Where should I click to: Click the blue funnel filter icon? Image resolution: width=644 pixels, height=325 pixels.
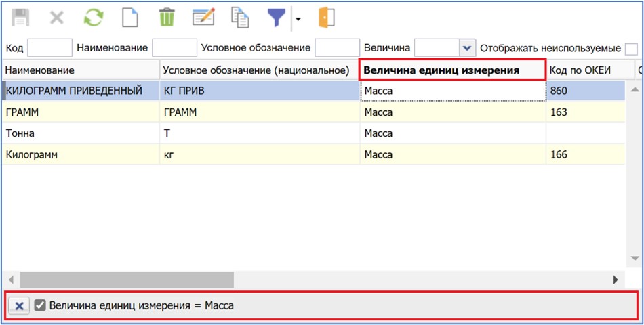tap(276, 18)
